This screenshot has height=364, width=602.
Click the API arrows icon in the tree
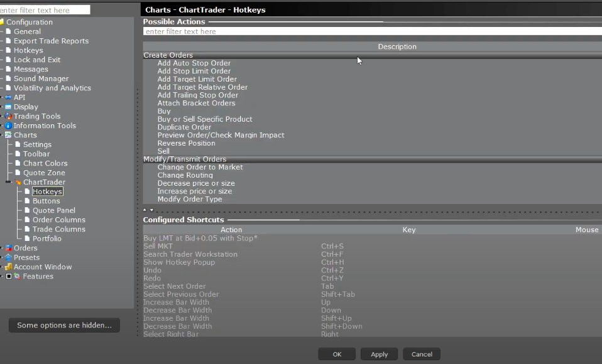8,97
